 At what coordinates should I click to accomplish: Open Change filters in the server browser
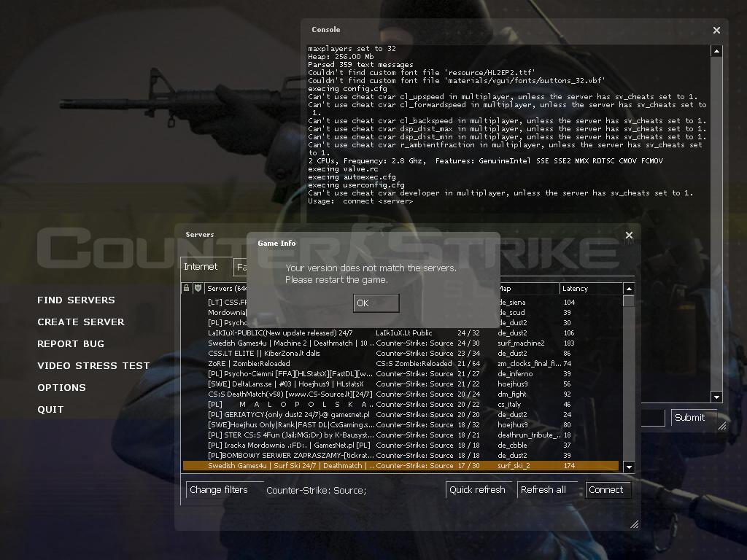[225, 489]
